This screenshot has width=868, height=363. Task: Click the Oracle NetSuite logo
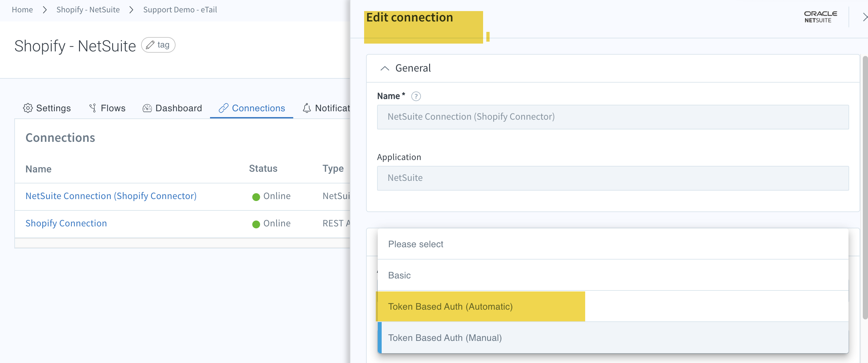click(820, 17)
